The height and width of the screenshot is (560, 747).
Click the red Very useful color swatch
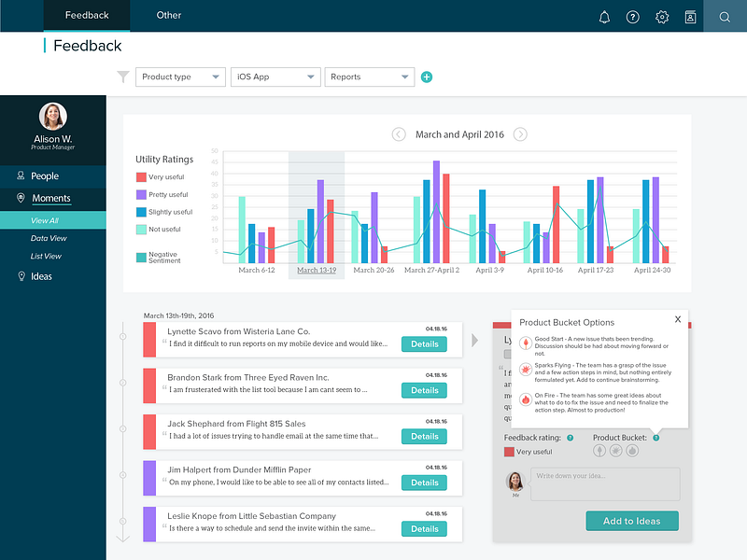click(510, 451)
